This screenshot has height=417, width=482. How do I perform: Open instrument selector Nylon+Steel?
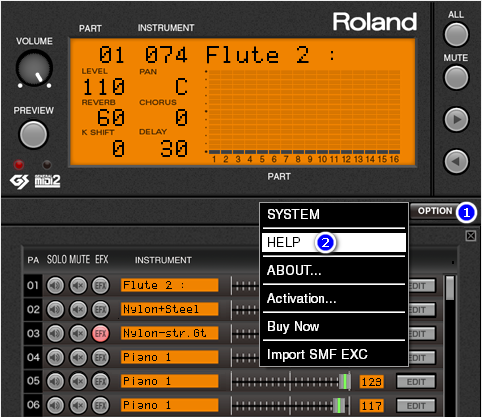pyautogui.click(x=169, y=309)
